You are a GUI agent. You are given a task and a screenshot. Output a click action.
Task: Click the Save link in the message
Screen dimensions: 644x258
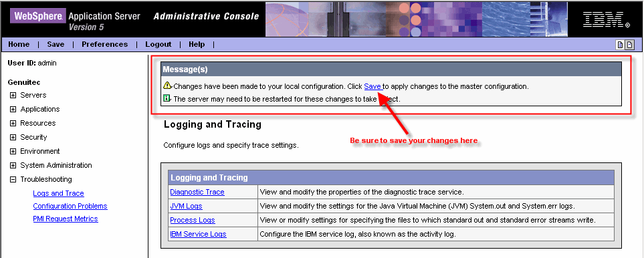click(x=372, y=86)
